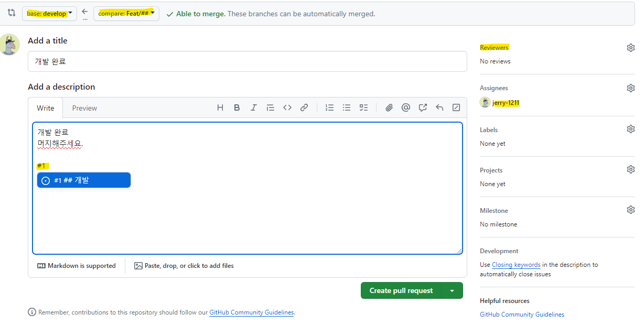Click the jerry-1211 assignee name

(506, 103)
